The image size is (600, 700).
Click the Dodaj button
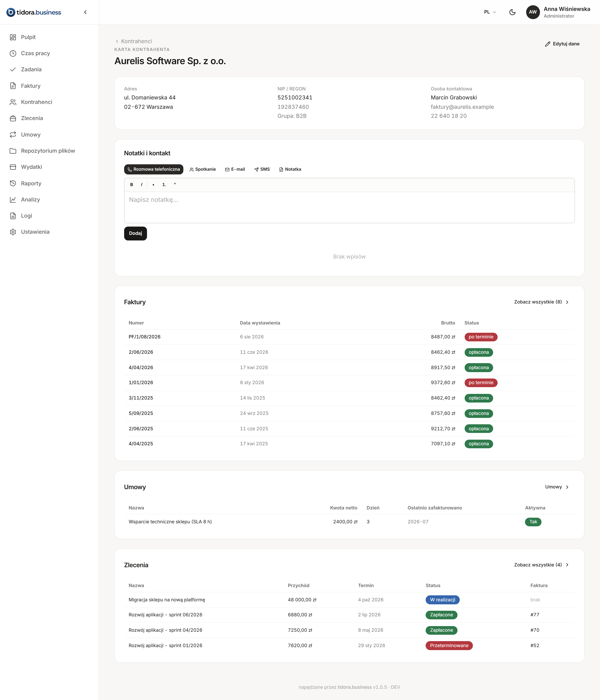pos(135,234)
